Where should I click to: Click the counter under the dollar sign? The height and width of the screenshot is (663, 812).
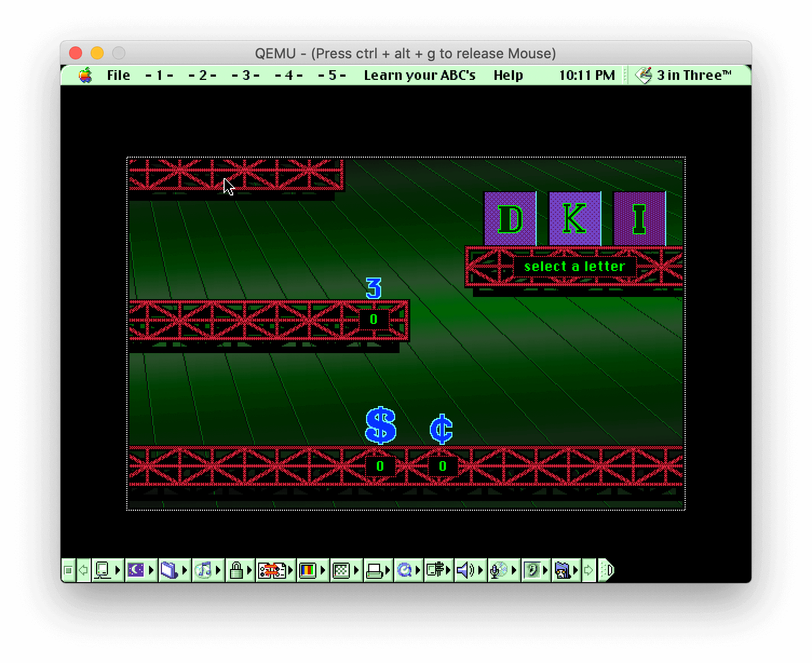click(380, 466)
